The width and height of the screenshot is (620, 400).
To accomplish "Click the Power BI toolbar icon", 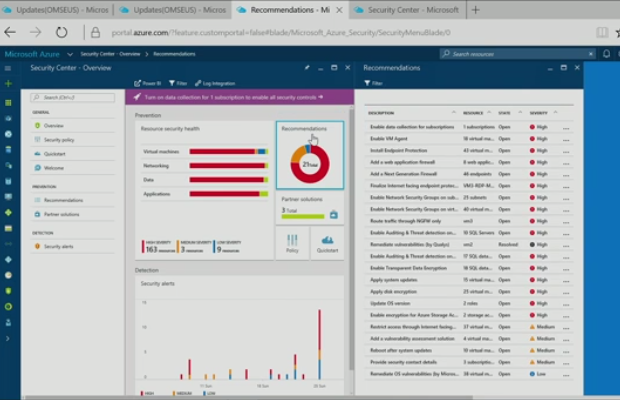I will (x=147, y=83).
